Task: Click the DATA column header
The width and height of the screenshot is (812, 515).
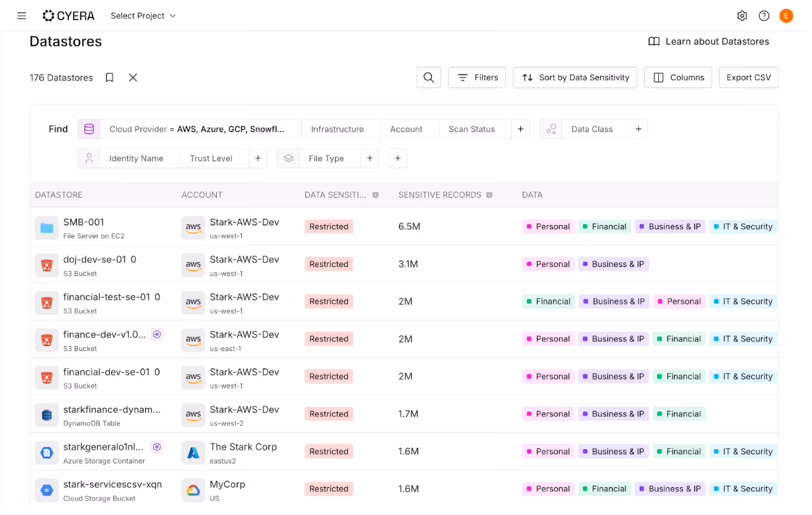Action: (x=533, y=195)
